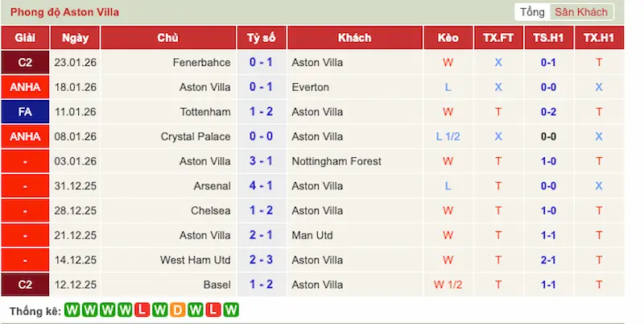Select the ANHA badge for the Everton match
This screenshot has width=644, height=324.
coord(25,87)
